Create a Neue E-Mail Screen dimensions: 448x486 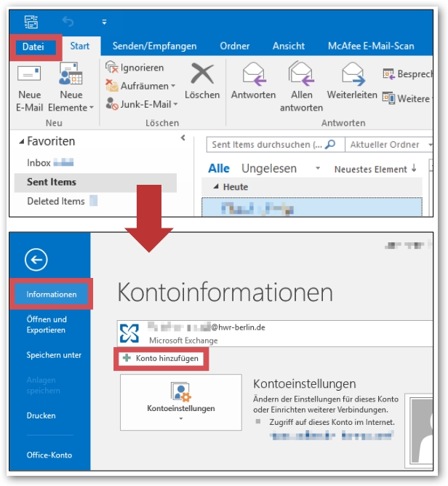29,87
